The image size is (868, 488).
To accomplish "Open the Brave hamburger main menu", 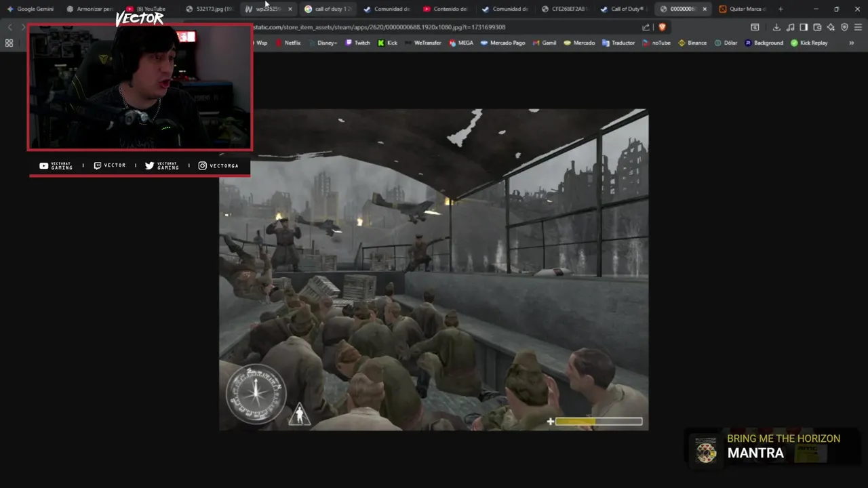I will click(858, 27).
